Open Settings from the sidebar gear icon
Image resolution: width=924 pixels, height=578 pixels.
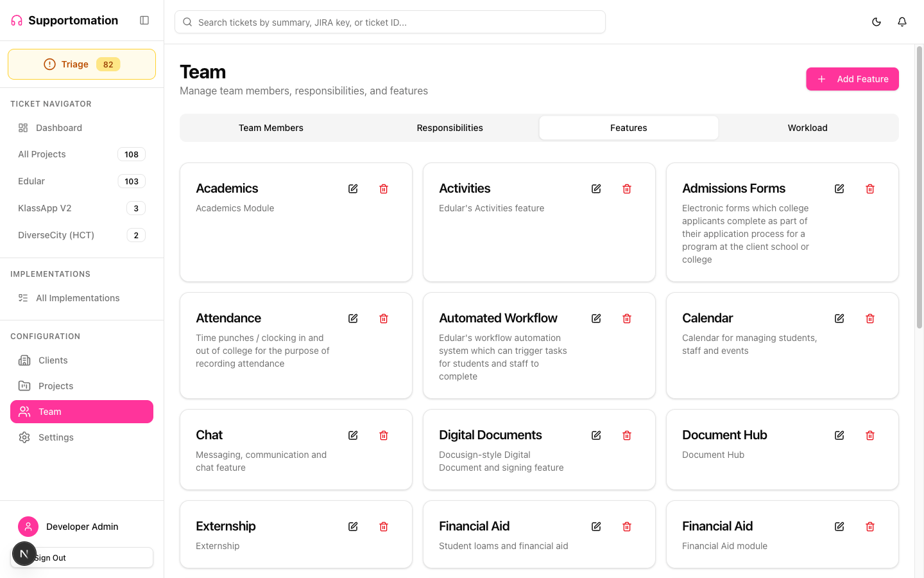point(56,437)
